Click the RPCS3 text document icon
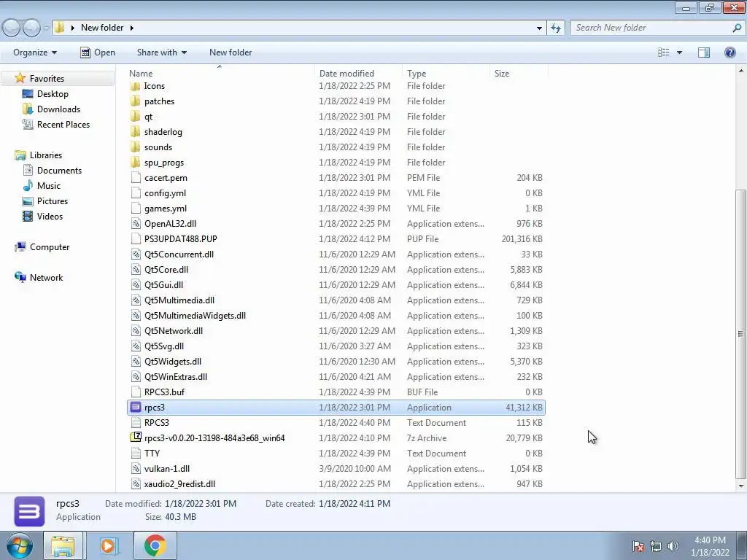 [x=136, y=423]
